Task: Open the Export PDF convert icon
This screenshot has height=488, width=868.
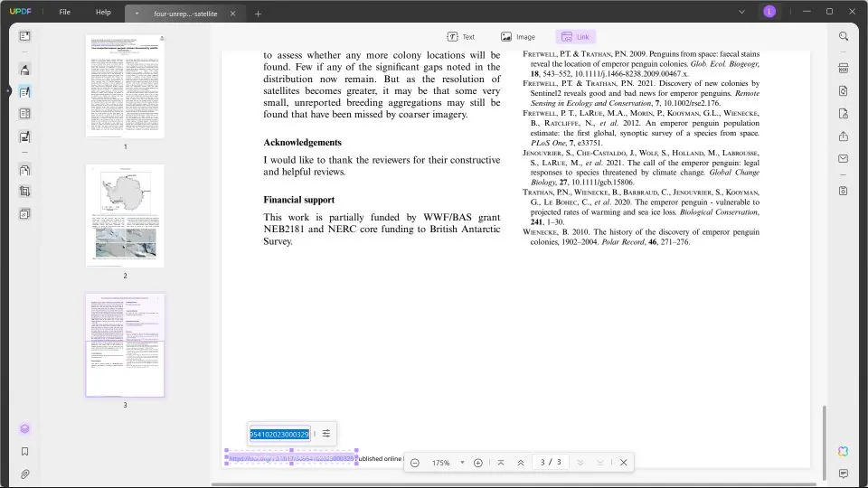Action: [843, 91]
